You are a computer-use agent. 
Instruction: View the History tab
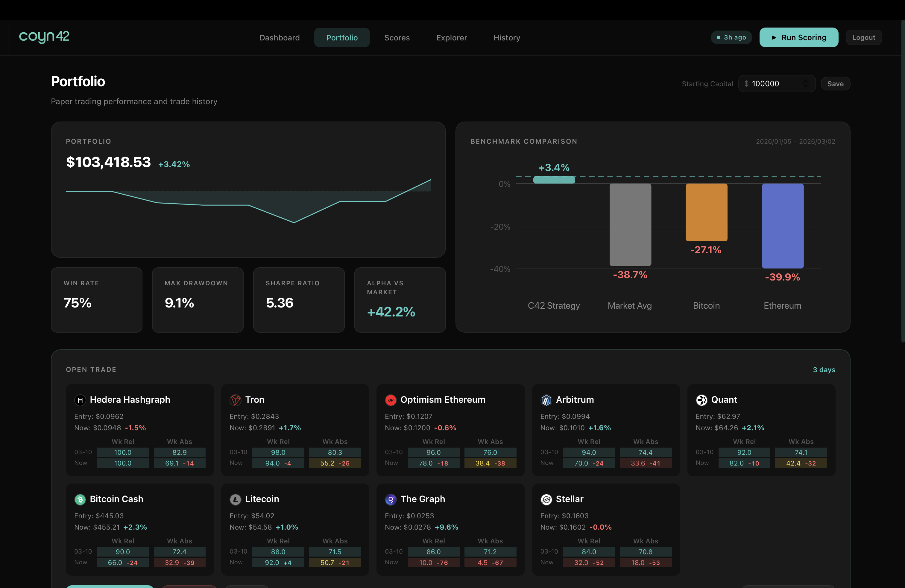pyautogui.click(x=506, y=37)
